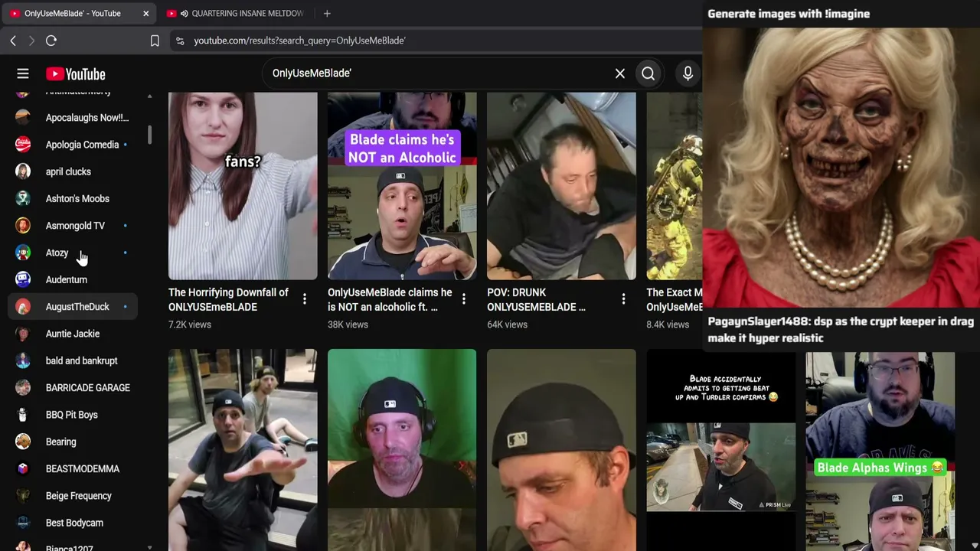Click the Asmongold TV avatar icon
Screen dimensions: 980x551
click(23, 226)
